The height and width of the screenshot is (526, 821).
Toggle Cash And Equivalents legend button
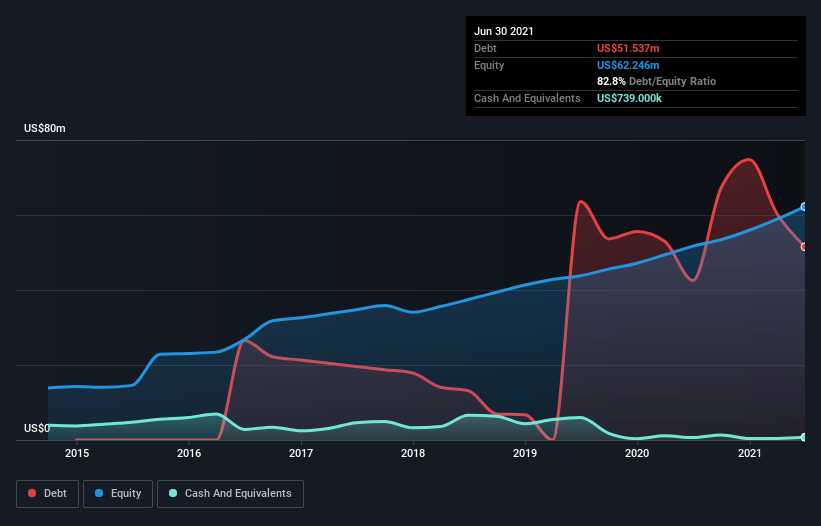click(x=230, y=494)
